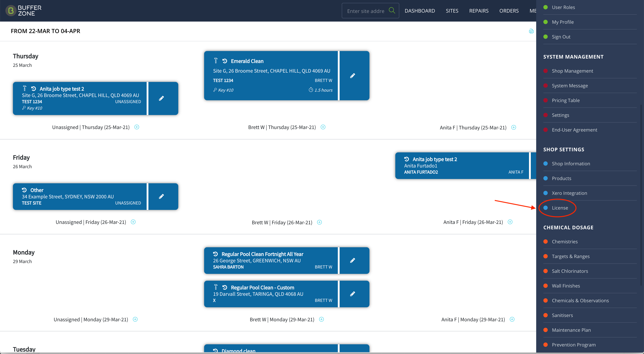
Task: Add job for Unassigned Friday 26-Mar-21
Action: [x=133, y=222]
